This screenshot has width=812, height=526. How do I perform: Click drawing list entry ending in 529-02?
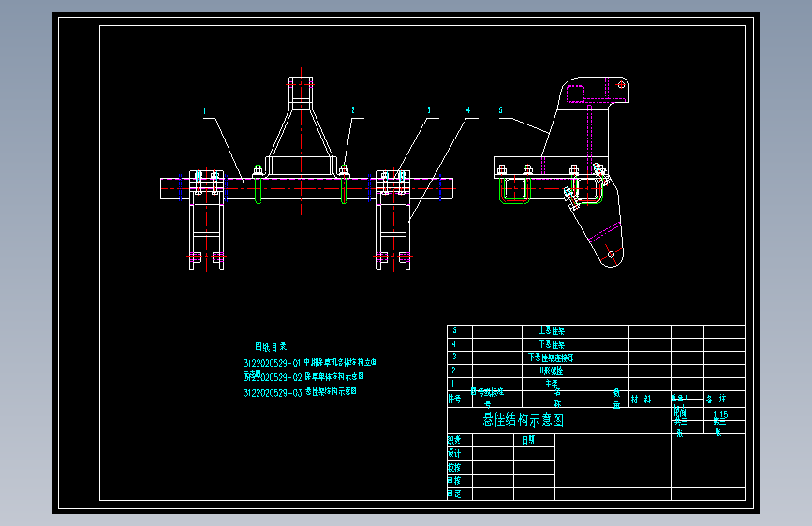point(303,376)
